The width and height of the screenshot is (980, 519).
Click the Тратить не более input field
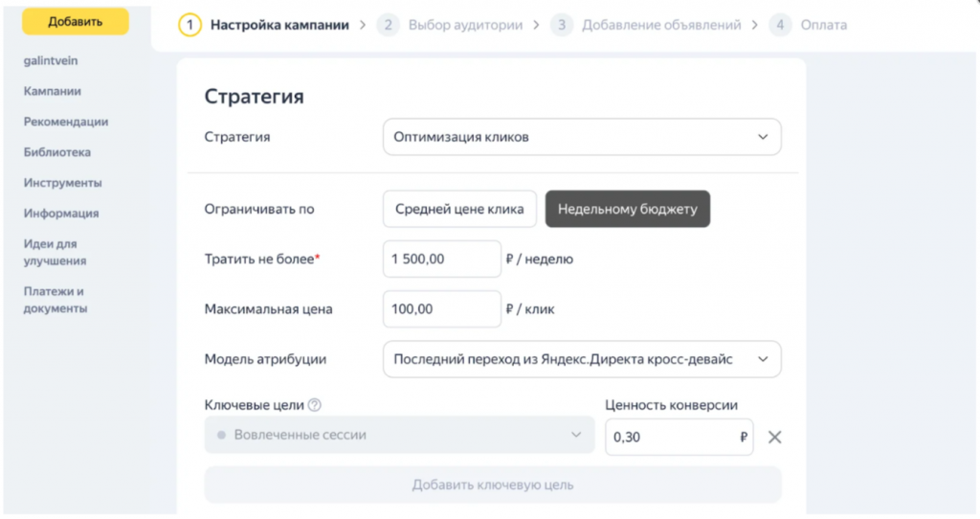pyautogui.click(x=442, y=259)
